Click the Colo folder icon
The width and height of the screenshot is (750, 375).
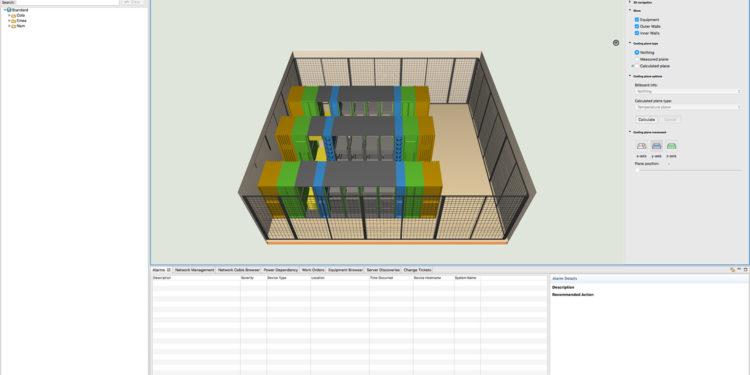(14, 15)
